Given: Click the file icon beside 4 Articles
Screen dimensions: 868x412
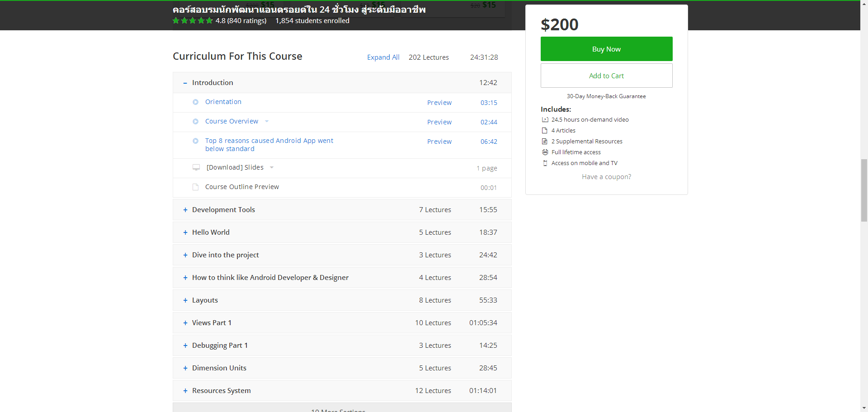Looking at the screenshot, I should 545,131.
